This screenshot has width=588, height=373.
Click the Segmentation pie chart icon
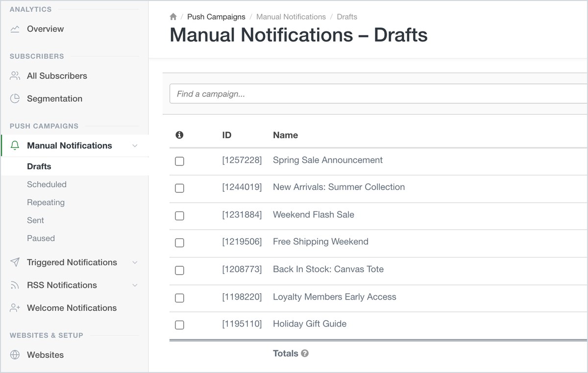[x=15, y=98]
